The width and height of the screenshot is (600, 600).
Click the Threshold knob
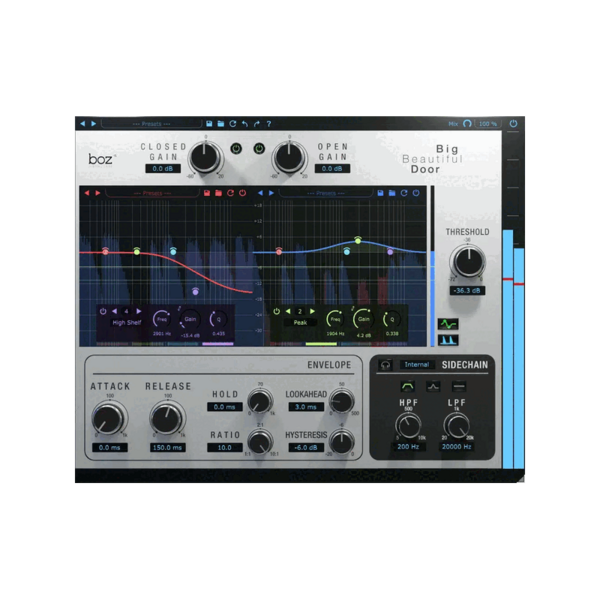(468, 261)
